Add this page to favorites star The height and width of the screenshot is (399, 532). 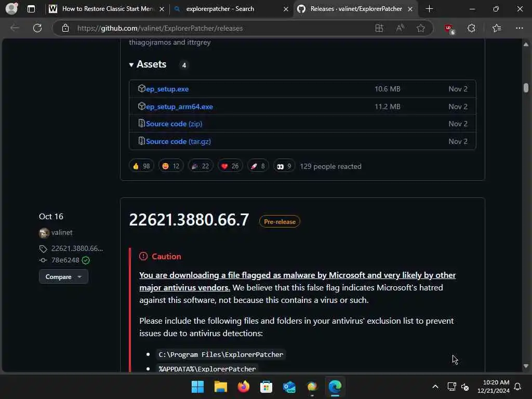[x=421, y=28]
